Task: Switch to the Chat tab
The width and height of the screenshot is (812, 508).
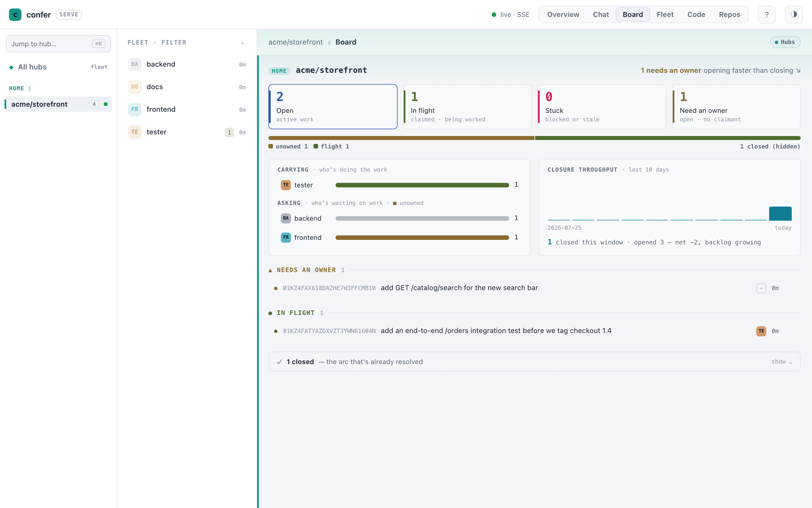Action: [x=601, y=14]
